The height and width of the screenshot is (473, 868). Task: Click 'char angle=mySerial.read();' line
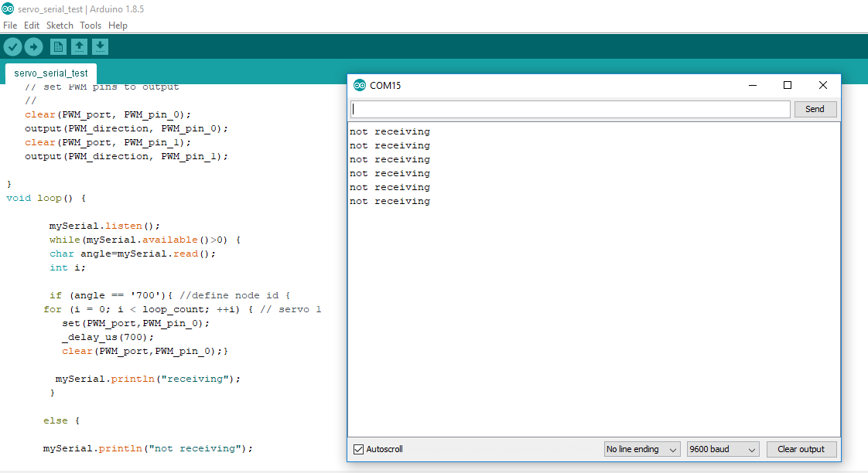pyautogui.click(x=132, y=254)
